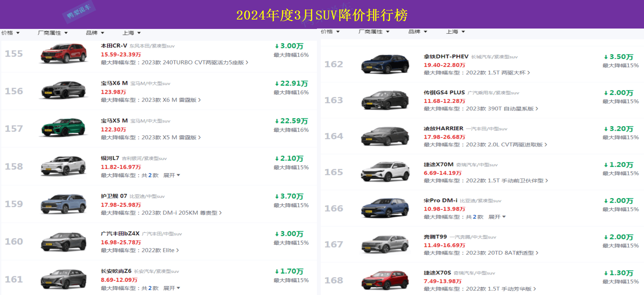Screen dimensions: 644x295
Task: Click the 15.59-23.39万 price range text
Action: click(121, 55)
